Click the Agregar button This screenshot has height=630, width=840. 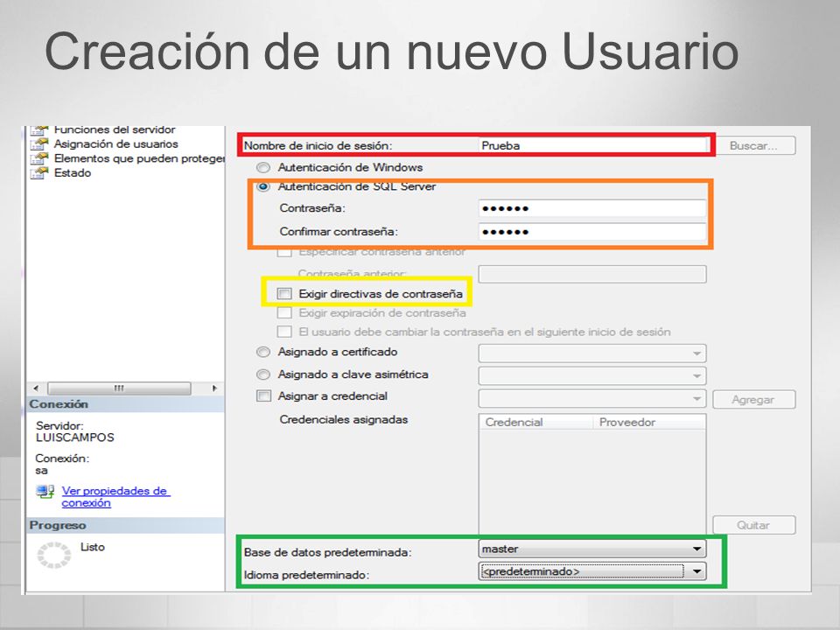(x=753, y=400)
